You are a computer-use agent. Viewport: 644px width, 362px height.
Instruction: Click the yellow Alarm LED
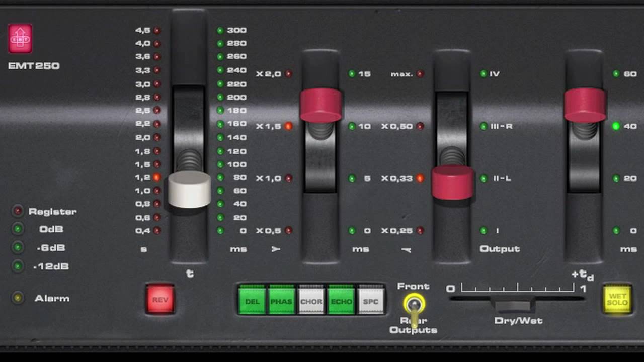(x=18, y=298)
